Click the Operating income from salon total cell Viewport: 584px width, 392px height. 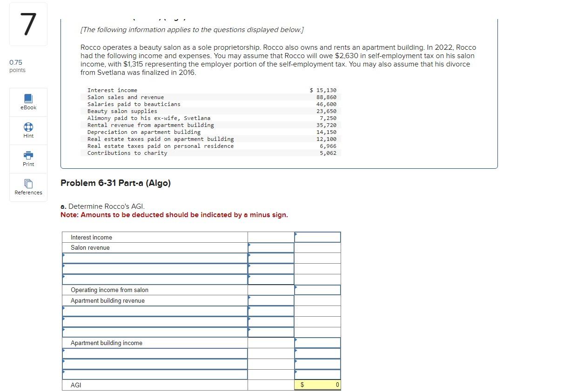click(317, 290)
